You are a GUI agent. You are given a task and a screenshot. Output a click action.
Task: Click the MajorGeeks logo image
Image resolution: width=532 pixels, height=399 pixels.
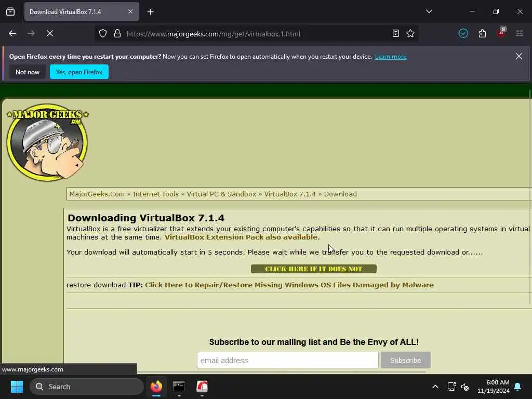47,142
